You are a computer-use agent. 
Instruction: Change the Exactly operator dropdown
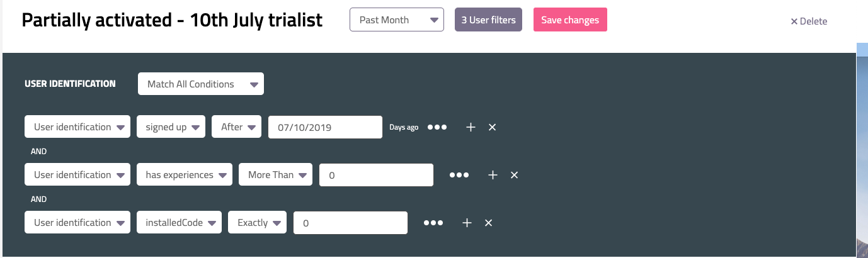(x=258, y=223)
